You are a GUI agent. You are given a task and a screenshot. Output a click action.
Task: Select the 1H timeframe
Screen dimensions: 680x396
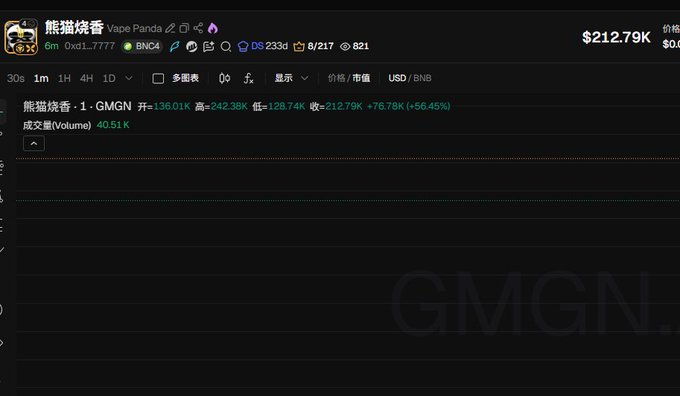64,78
